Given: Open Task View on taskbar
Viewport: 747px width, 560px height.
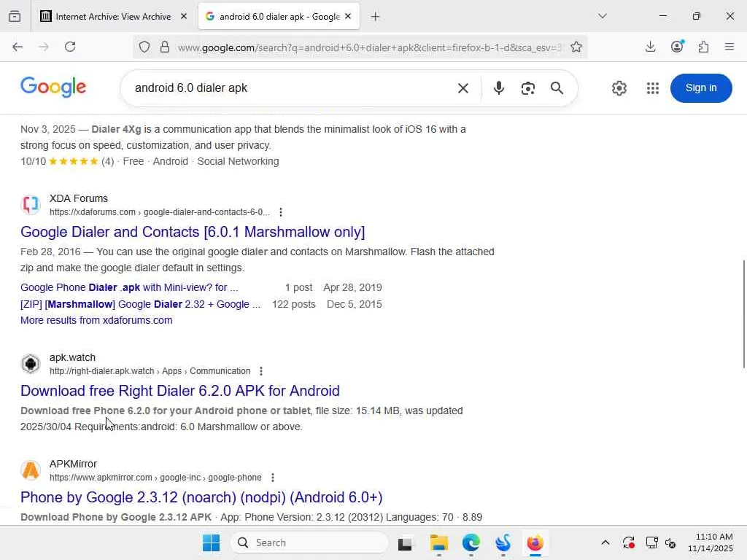Looking at the screenshot, I should point(405,542).
